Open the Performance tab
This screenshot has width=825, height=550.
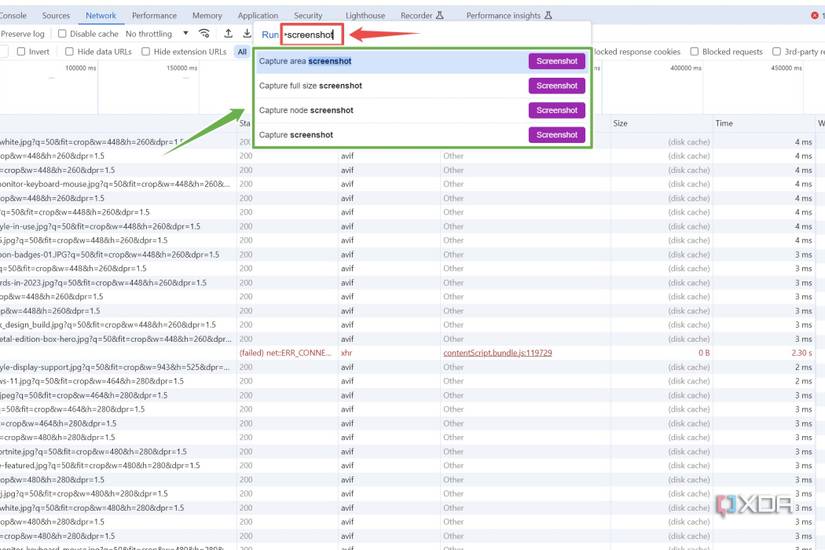click(x=154, y=15)
